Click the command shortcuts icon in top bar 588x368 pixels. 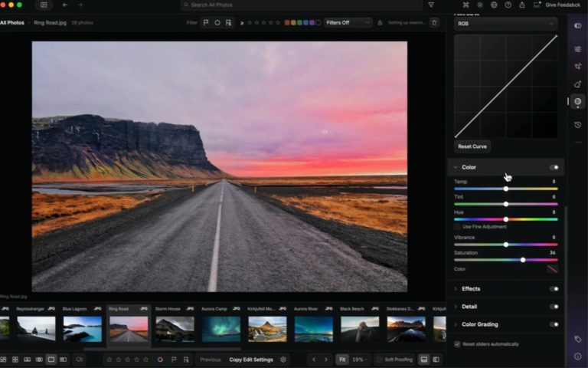(465, 5)
